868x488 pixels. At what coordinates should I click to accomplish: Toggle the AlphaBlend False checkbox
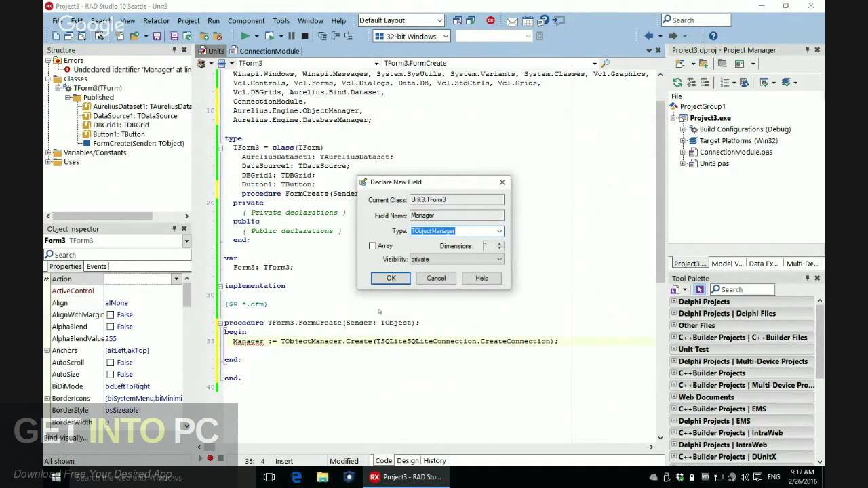(110, 327)
